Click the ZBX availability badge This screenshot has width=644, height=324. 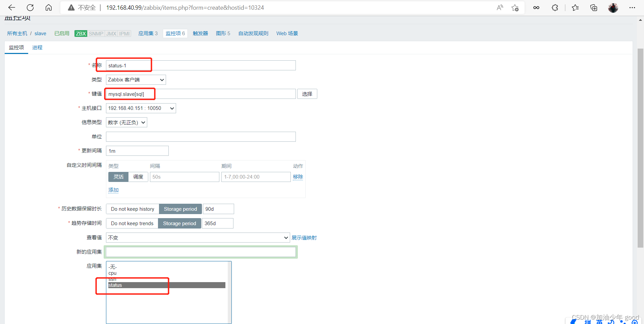click(x=81, y=34)
